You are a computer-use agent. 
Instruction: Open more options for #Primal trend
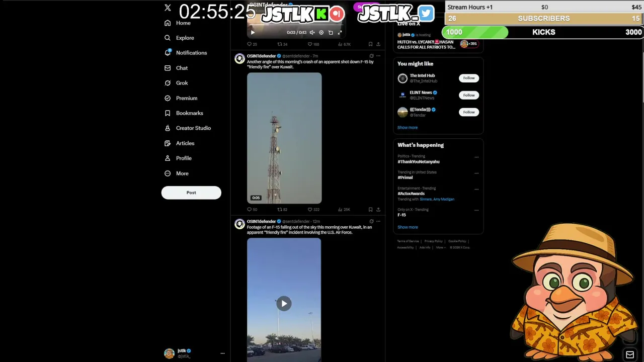pos(476,173)
